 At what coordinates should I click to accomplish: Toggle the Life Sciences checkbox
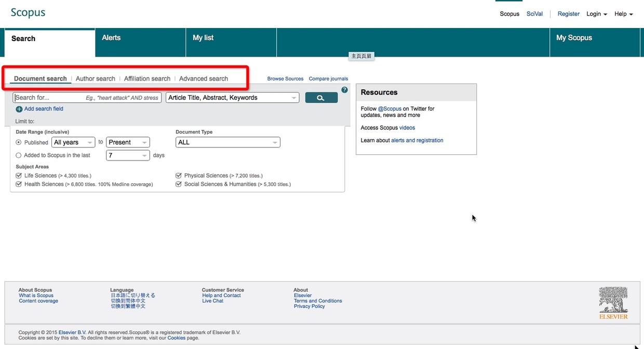[x=19, y=176]
